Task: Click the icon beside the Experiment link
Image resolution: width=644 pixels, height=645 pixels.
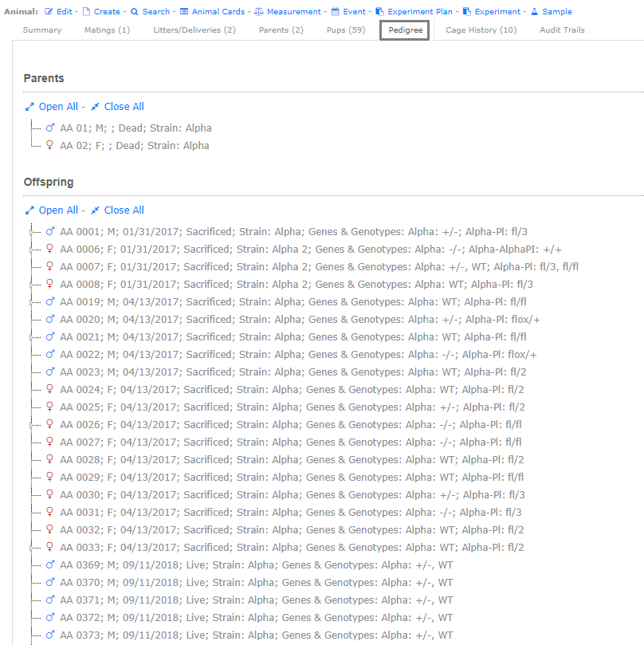Action: tap(467, 11)
